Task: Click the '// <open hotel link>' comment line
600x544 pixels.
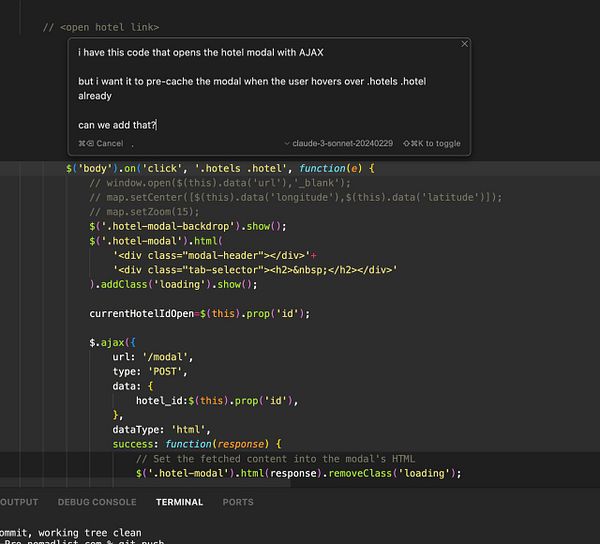Action: point(101,28)
